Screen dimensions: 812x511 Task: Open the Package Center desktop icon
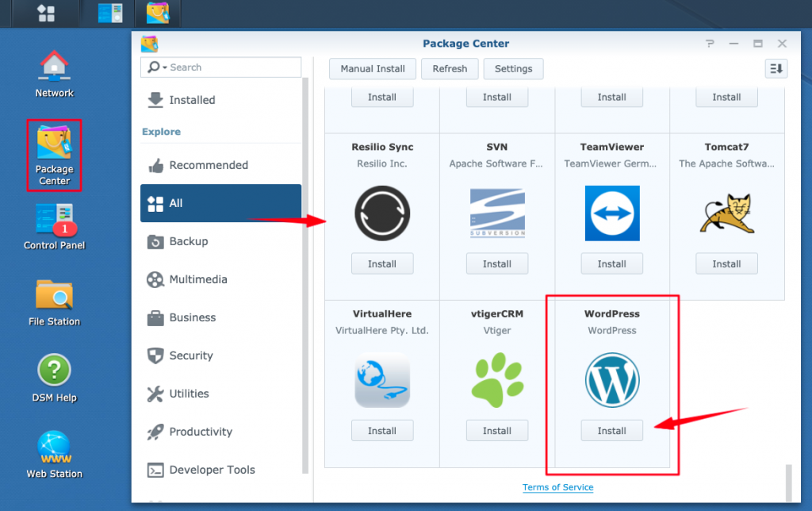click(x=55, y=156)
